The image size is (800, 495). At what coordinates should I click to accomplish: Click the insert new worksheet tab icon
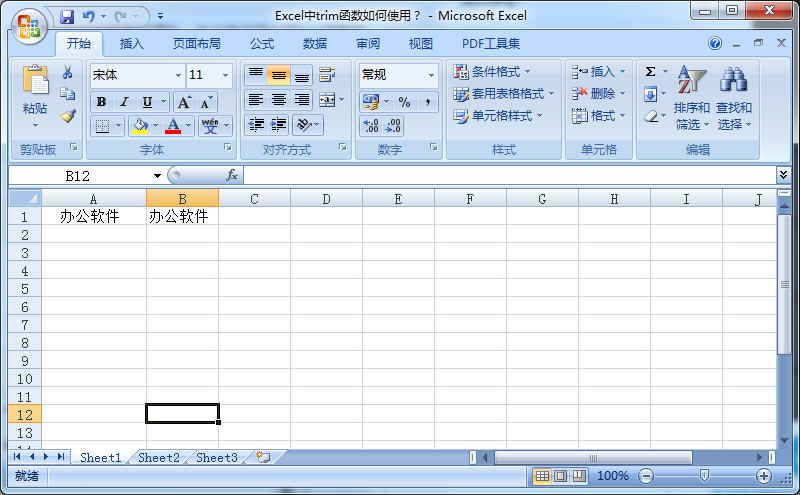(x=263, y=457)
